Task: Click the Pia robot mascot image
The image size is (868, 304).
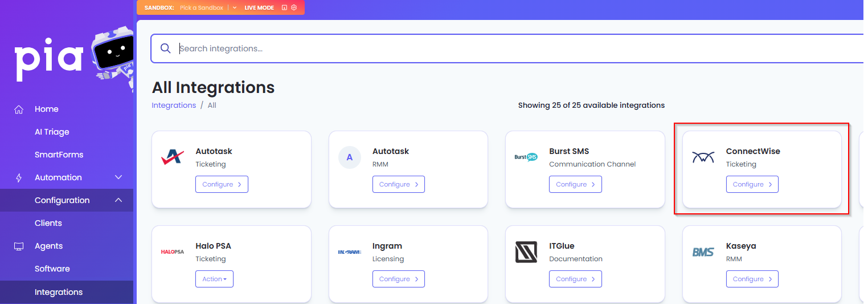Action: click(113, 59)
